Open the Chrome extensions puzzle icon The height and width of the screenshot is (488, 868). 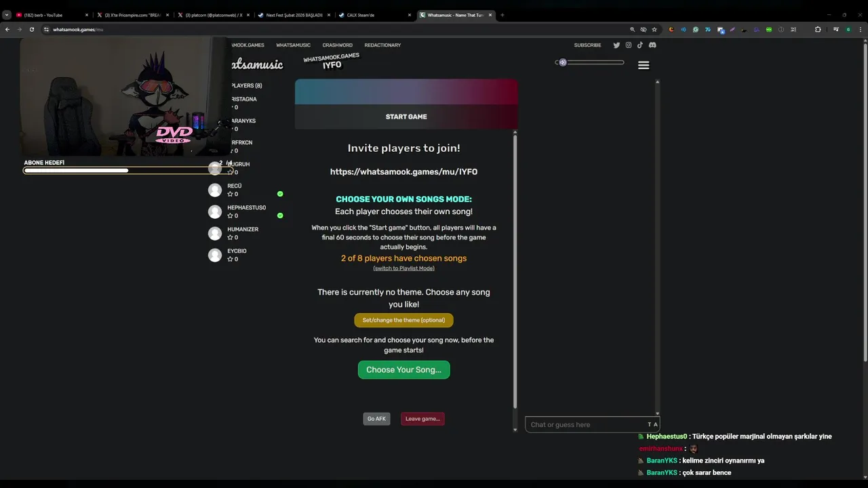[x=818, y=30]
